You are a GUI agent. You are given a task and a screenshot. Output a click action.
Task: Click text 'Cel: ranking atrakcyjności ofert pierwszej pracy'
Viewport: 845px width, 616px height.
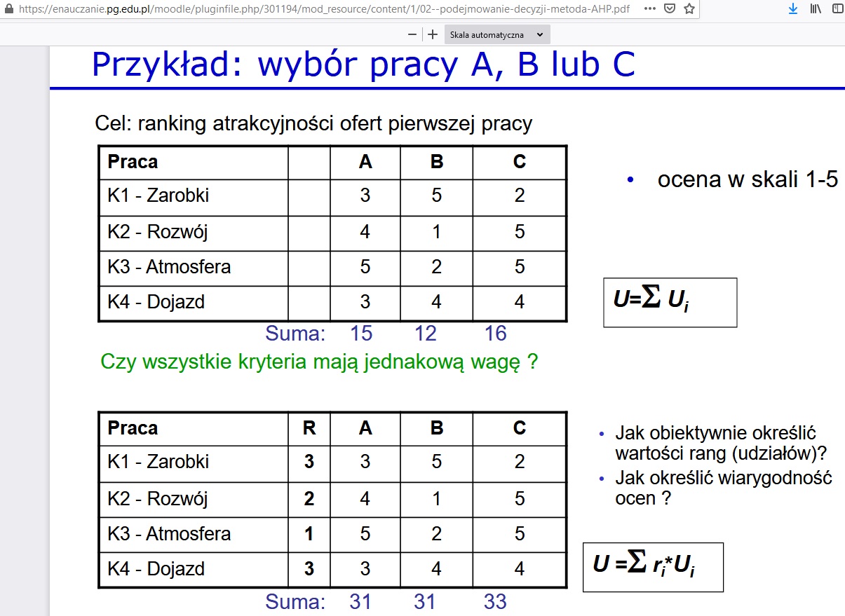click(313, 124)
